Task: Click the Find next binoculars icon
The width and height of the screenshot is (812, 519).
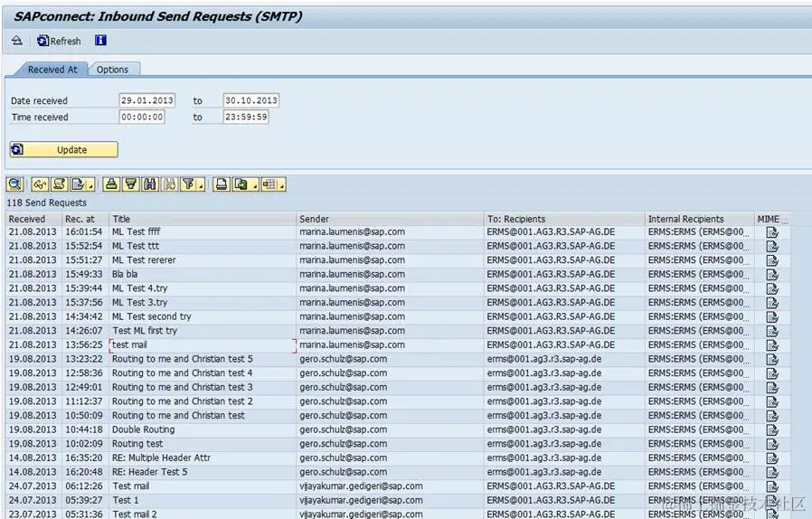Action: point(169,184)
